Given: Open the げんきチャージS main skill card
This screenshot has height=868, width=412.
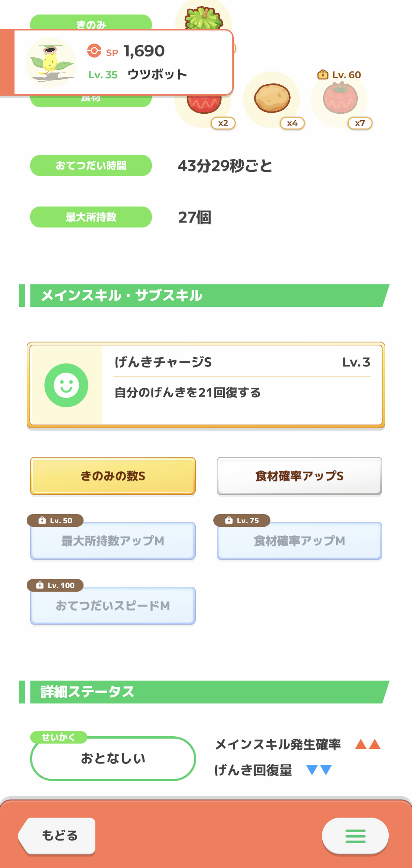Looking at the screenshot, I should point(206,385).
